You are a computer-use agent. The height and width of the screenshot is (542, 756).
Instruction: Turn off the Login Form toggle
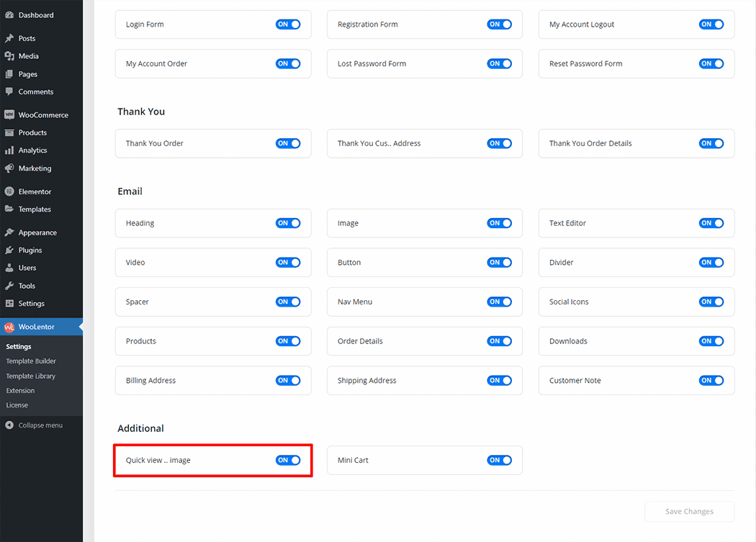pos(288,24)
